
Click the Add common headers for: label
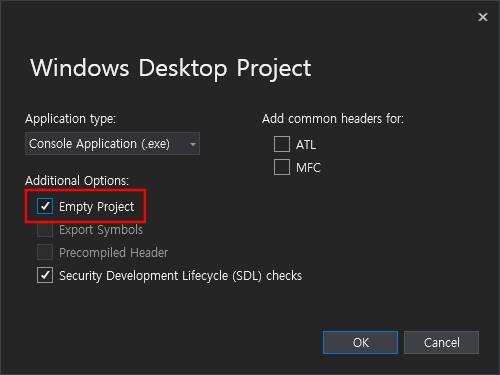[x=333, y=119]
